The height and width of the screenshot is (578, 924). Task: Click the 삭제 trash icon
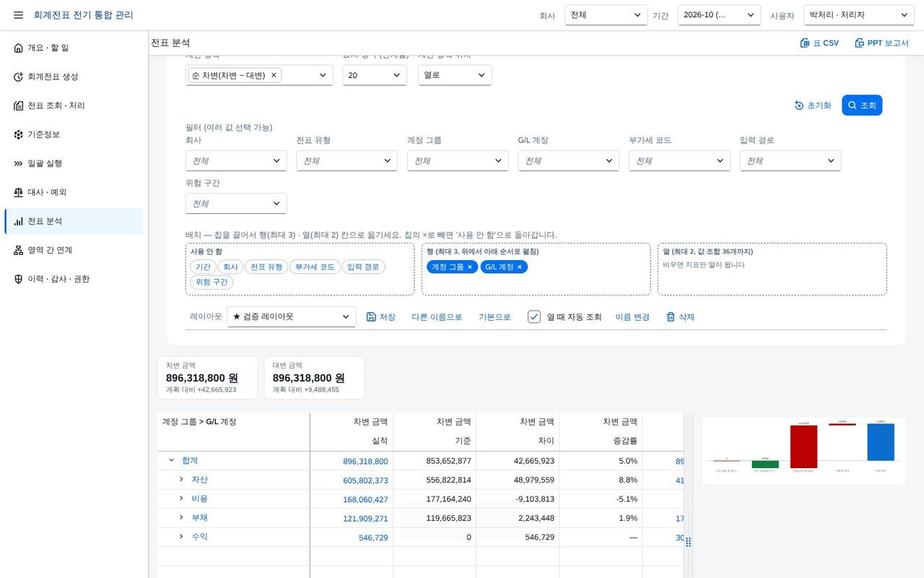[x=671, y=317]
